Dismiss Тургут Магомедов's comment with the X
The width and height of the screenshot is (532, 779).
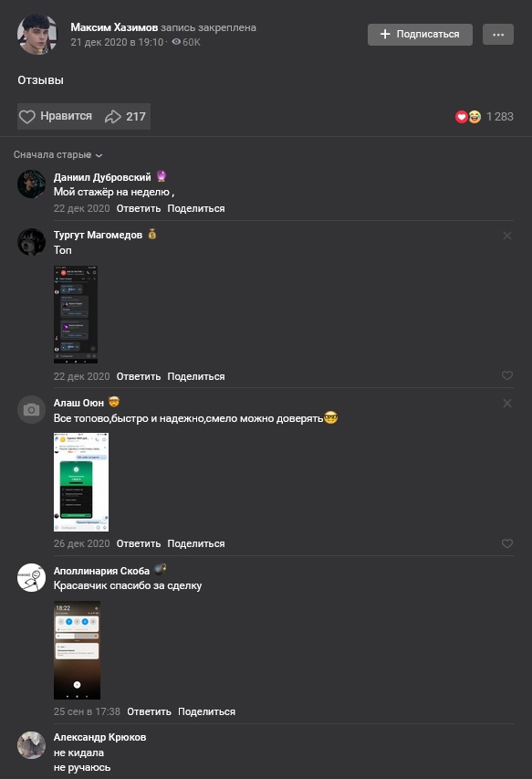click(x=507, y=236)
